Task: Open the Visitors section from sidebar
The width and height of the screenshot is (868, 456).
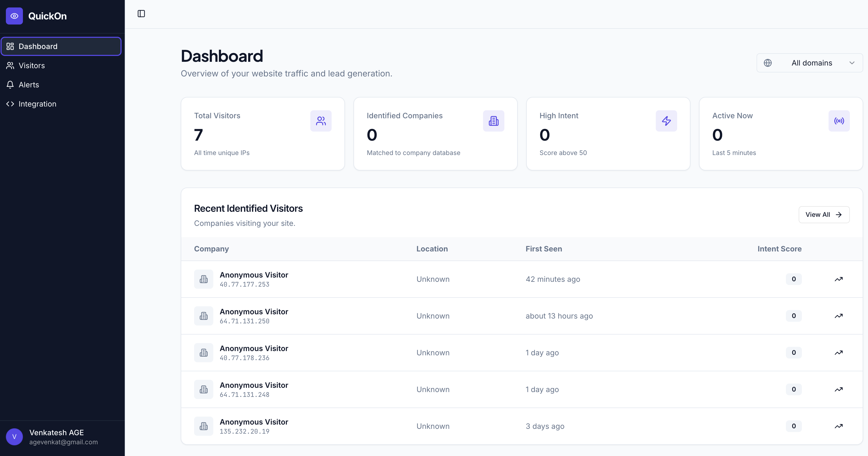Action: tap(32, 65)
